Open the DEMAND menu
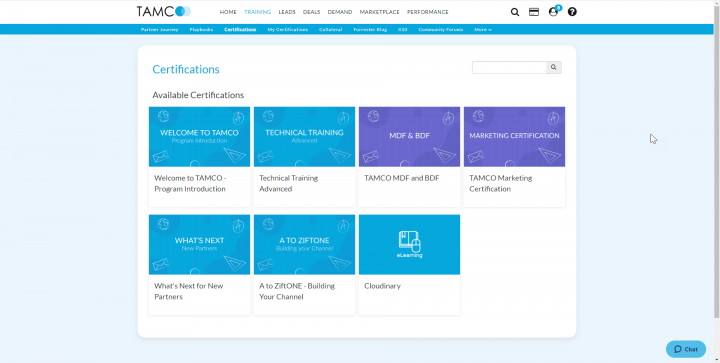 [340, 12]
